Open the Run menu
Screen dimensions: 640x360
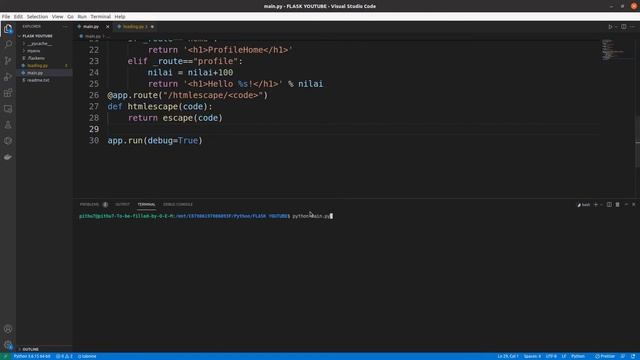(82, 17)
